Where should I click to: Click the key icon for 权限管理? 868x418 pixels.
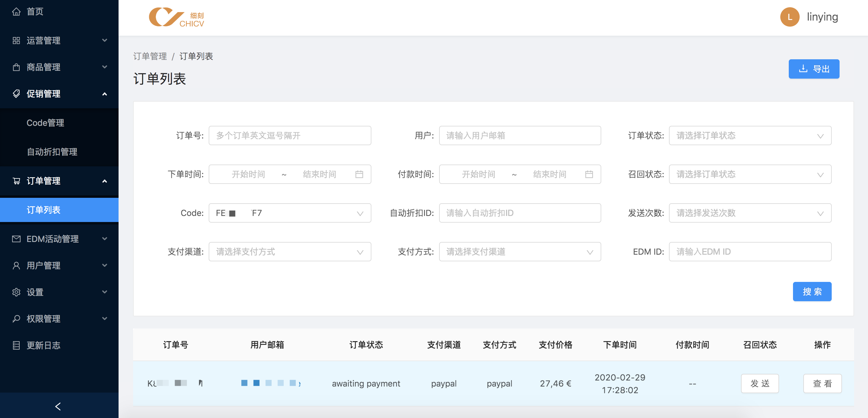pyautogui.click(x=16, y=318)
